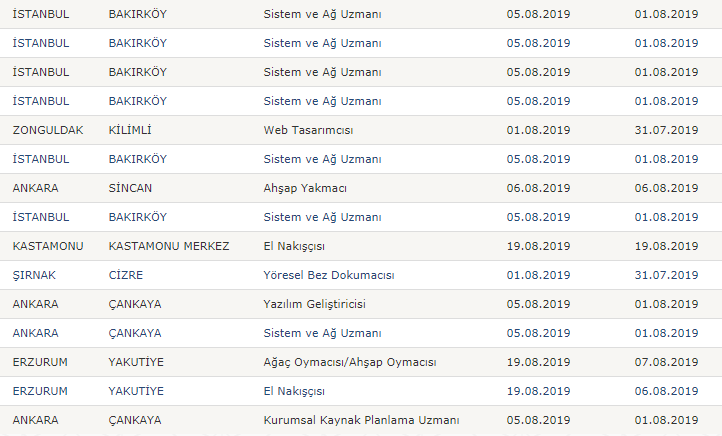Select the 07.08.2019 date cell
Viewport: 722px width, 436px height.
pos(666,362)
